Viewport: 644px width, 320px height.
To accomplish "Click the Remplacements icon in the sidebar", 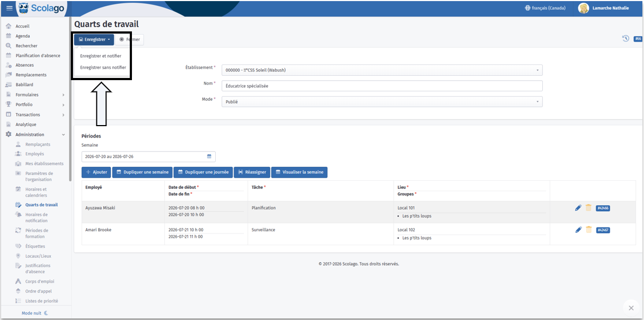I will click(x=8, y=75).
